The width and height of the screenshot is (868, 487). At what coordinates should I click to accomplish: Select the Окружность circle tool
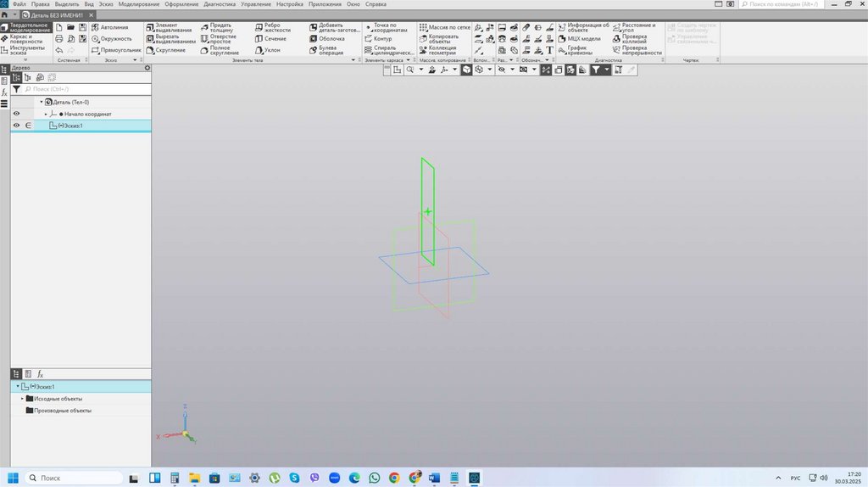point(111,39)
